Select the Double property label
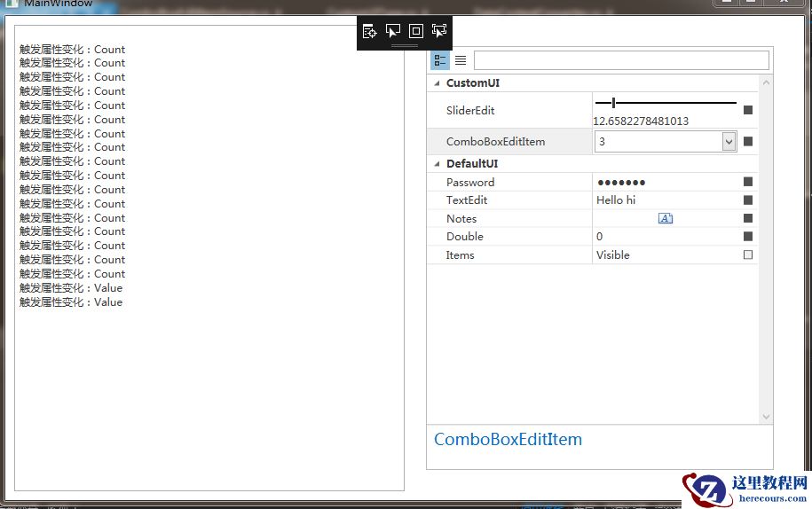 point(464,237)
